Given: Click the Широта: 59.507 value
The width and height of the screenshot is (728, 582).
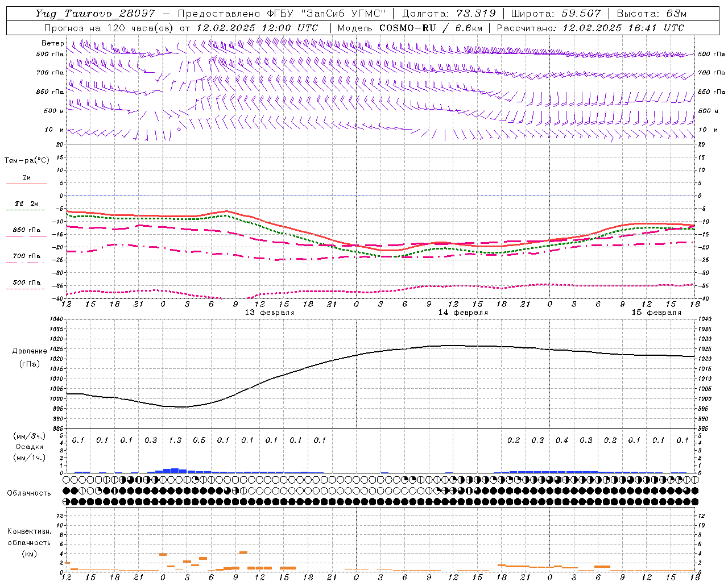Looking at the screenshot, I should point(556,14).
